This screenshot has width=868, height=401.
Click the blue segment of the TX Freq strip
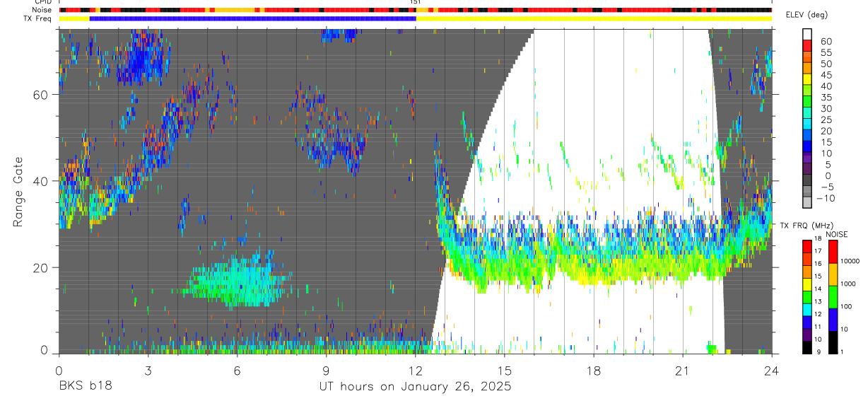[x=253, y=18]
